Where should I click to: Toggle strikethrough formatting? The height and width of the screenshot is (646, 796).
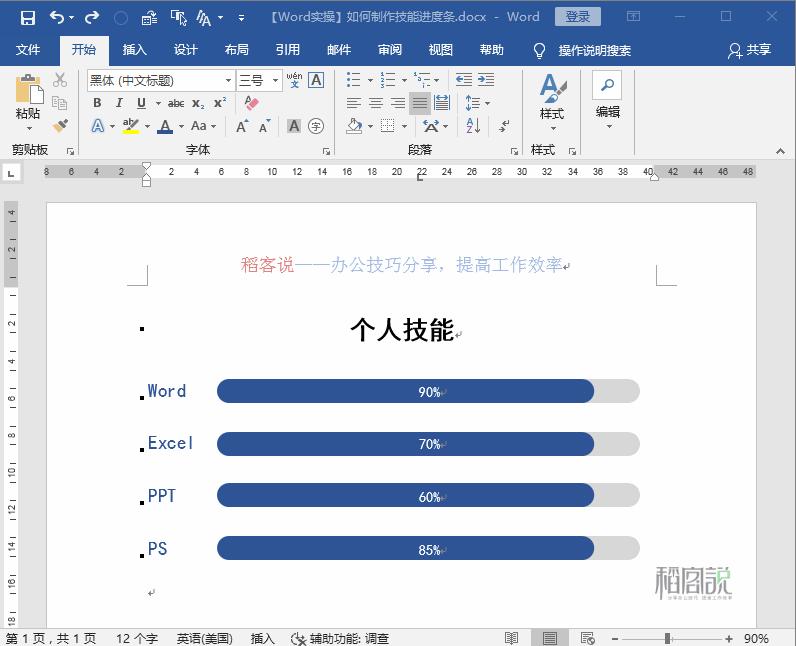point(176,104)
